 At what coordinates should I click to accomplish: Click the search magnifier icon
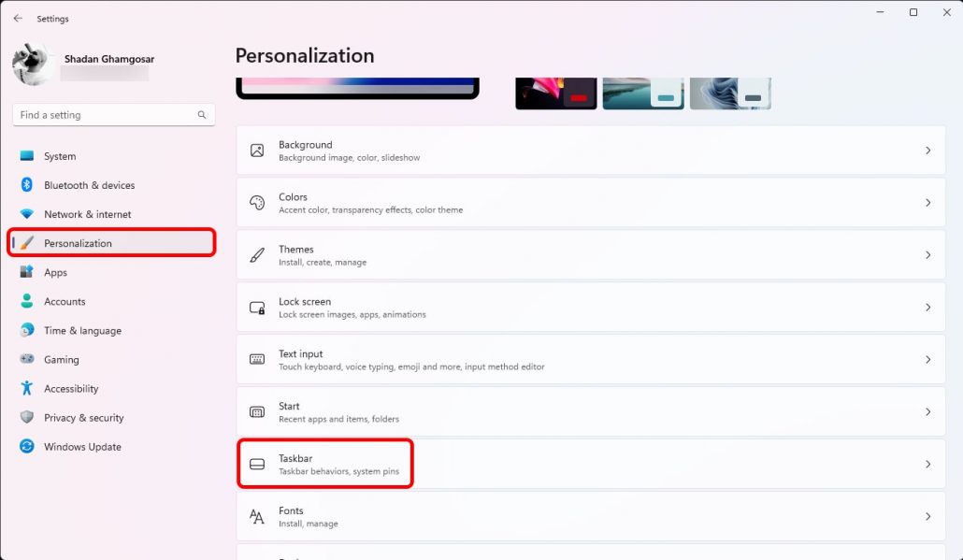[202, 115]
